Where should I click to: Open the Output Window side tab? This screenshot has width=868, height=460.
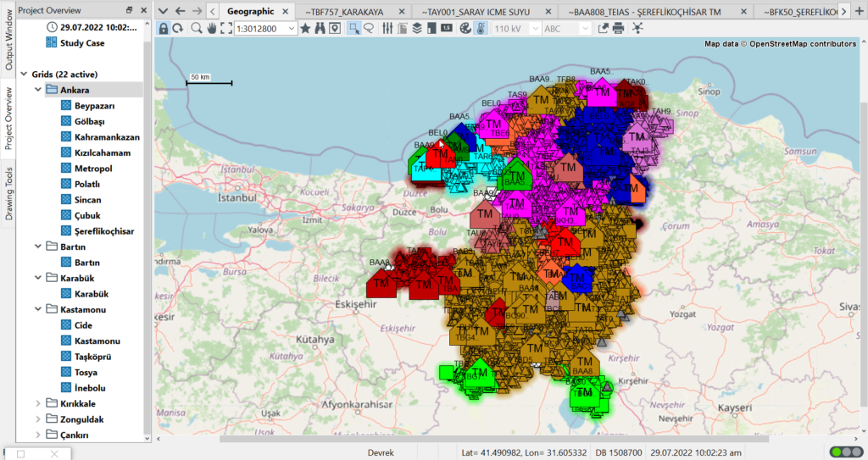pos(9,42)
